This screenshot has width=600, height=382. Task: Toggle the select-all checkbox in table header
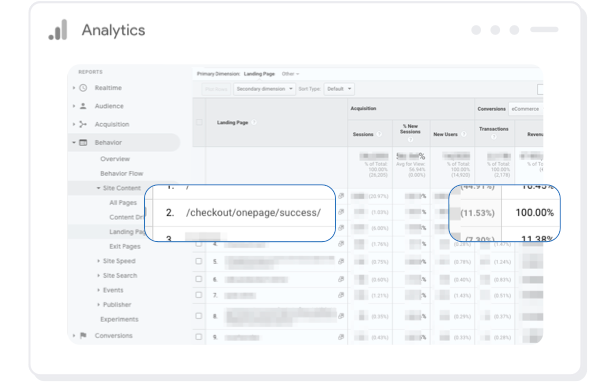point(199,122)
